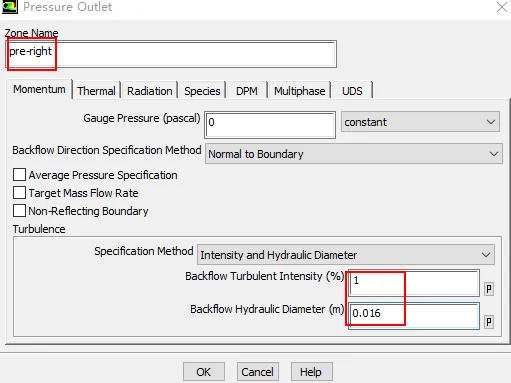Select the UDS tab
The height and width of the screenshot is (383, 511).
pyautogui.click(x=352, y=91)
